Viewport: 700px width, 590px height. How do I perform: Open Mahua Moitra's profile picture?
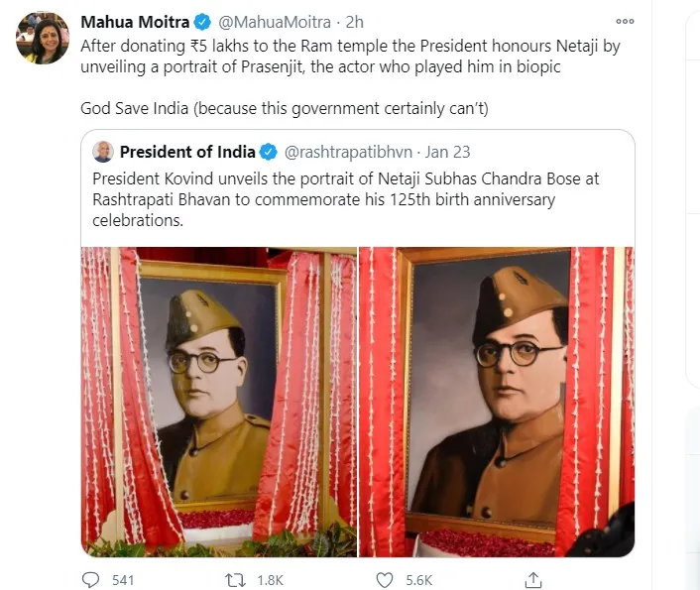43,38
